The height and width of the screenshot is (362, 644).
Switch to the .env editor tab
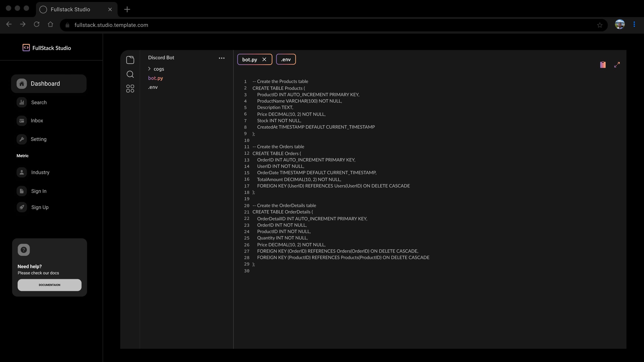click(x=286, y=59)
